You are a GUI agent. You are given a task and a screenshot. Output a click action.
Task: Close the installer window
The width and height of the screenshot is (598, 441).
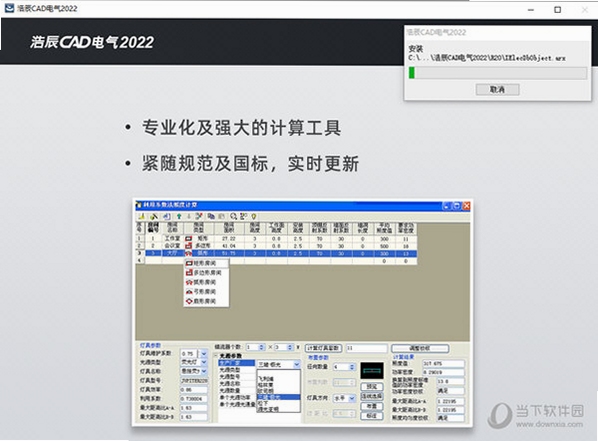(585, 10)
